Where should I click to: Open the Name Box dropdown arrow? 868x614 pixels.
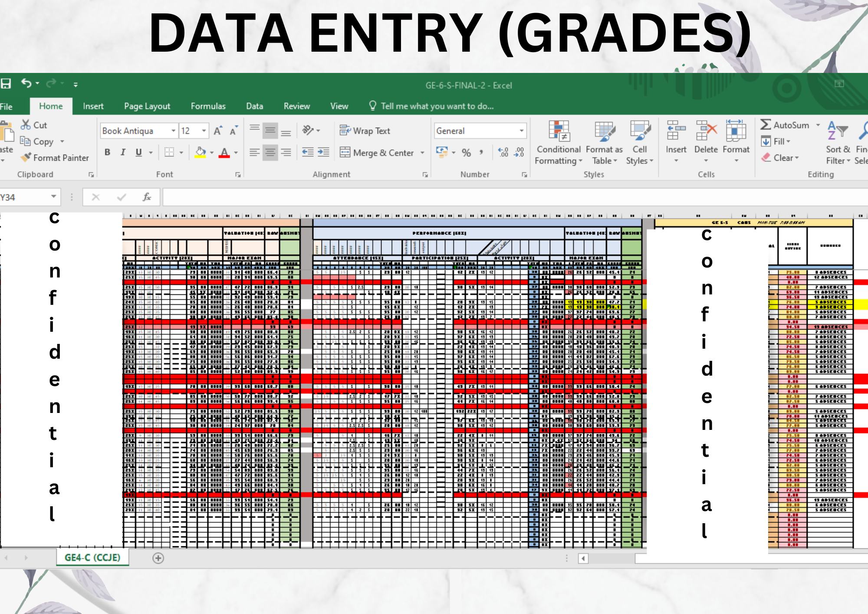click(53, 197)
